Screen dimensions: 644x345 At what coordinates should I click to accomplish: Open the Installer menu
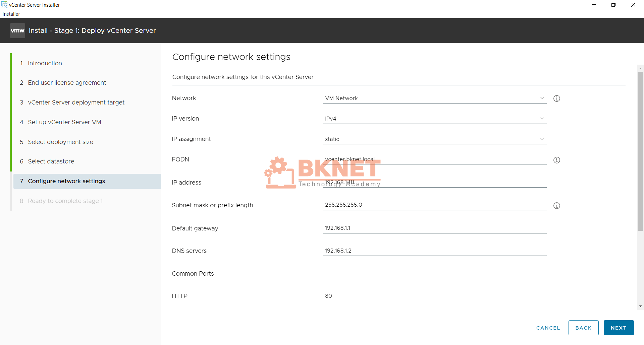[x=11, y=14]
